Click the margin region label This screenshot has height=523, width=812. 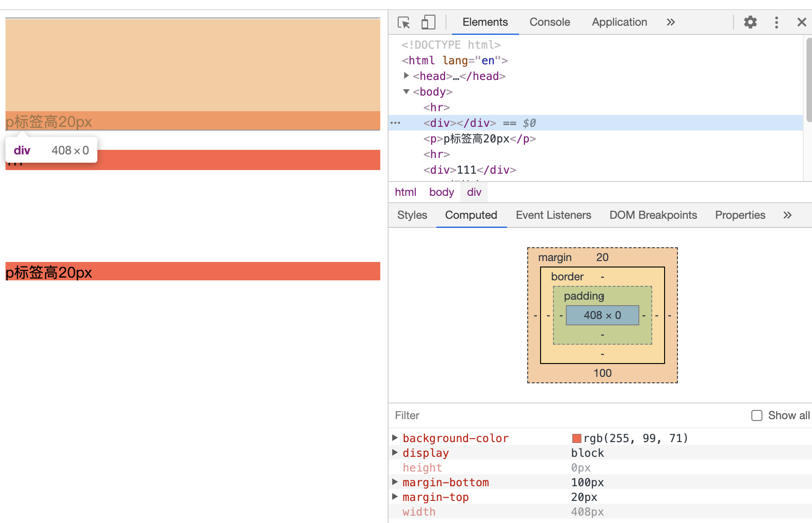tap(555, 257)
